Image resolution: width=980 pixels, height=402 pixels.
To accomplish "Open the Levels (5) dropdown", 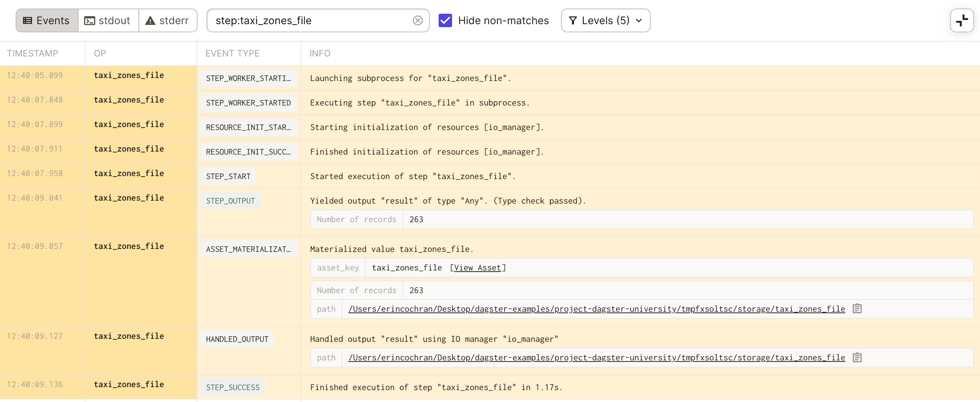I will click(605, 20).
